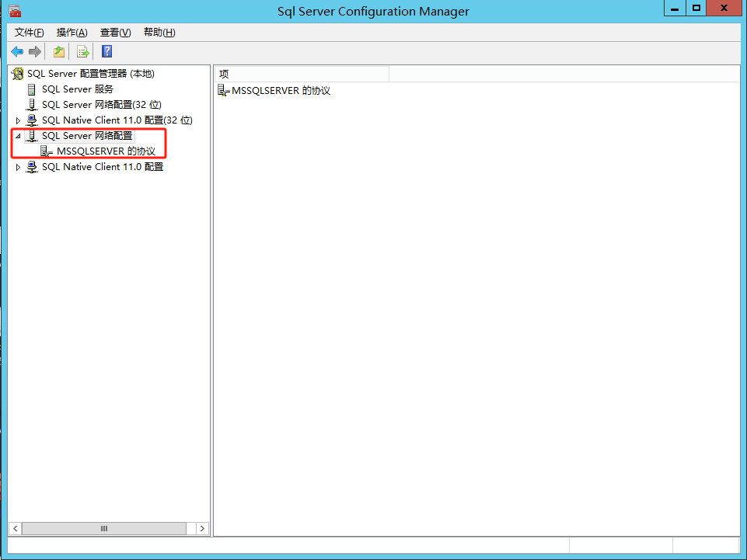The width and height of the screenshot is (747, 560).
Task: Select SQL Server 配置管理器 (本地) root
Action: click(90, 74)
